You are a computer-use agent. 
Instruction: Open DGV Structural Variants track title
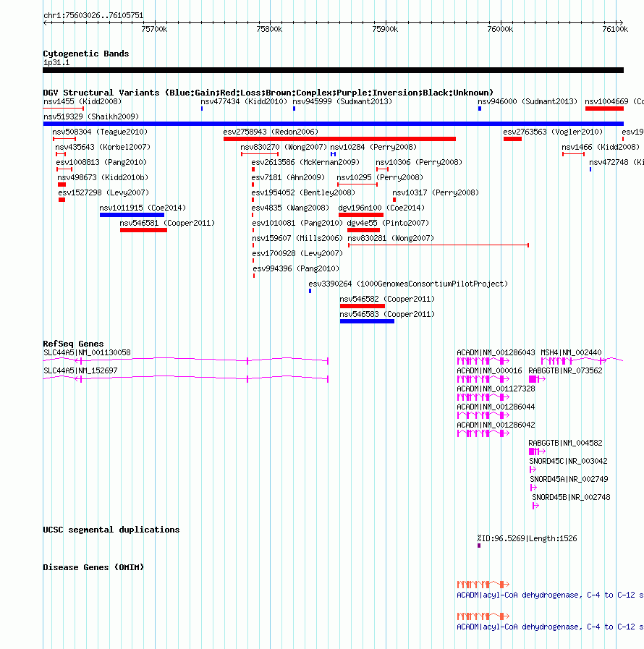click(268, 93)
